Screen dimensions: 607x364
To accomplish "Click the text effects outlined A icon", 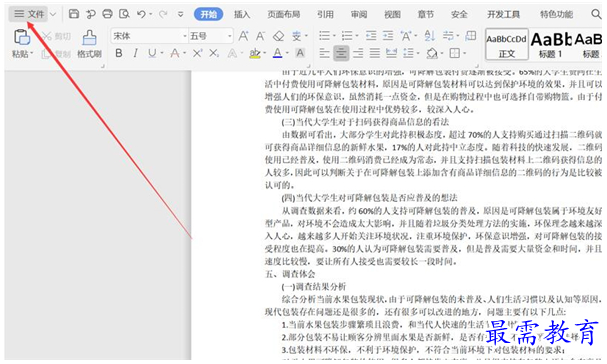I will click(x=232, y=53).
